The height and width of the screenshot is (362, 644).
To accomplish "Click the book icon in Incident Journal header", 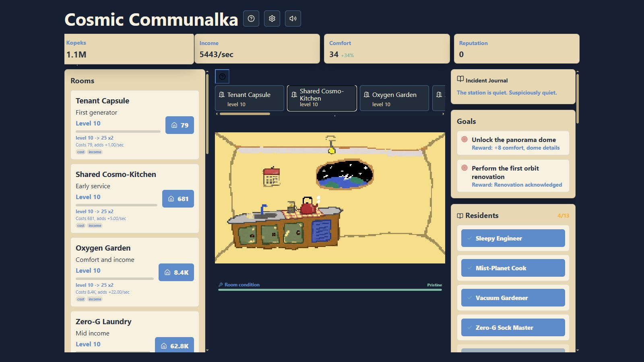I will 460,79.
